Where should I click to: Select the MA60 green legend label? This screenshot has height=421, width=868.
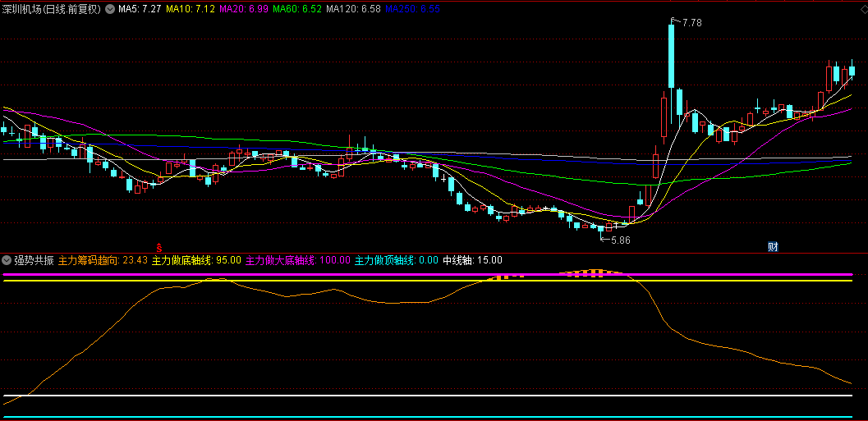coord(298,9)
